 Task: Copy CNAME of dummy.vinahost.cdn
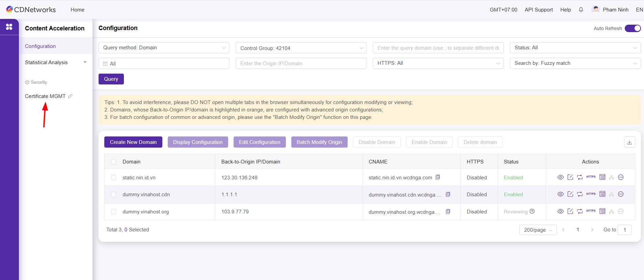448,195
